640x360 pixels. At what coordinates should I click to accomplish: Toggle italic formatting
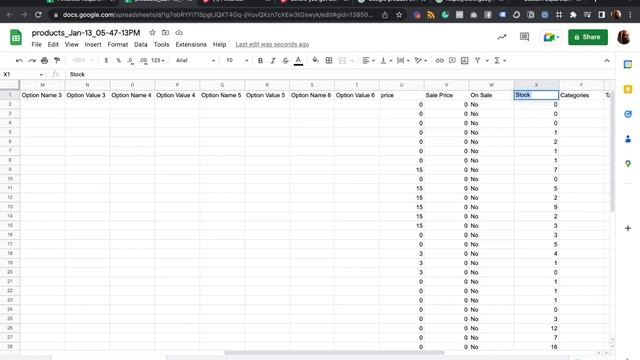coord(273,60)
